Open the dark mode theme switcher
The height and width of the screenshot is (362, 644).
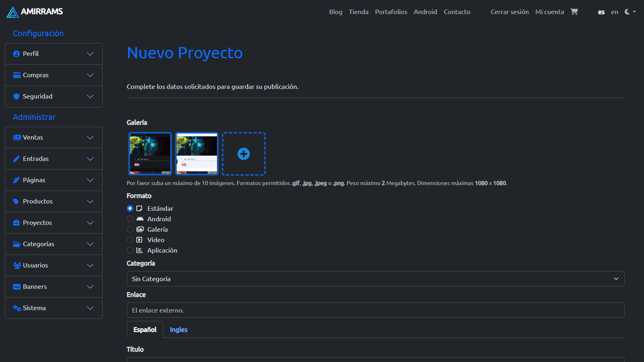pos(630,12)
